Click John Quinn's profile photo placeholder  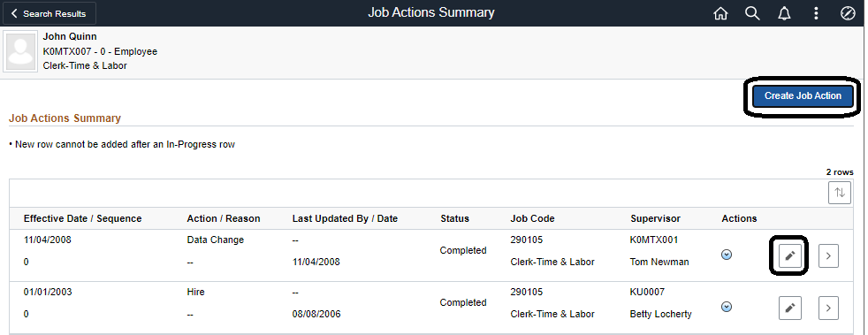(x=21, y=51)
